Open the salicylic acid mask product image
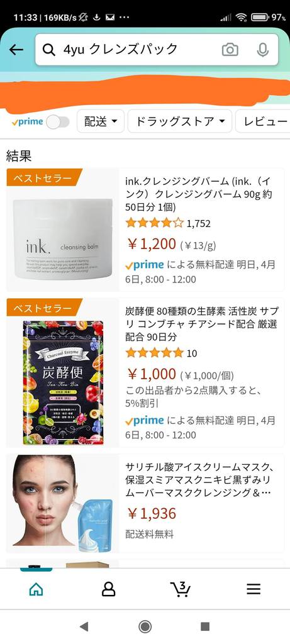 coord(62,503)
